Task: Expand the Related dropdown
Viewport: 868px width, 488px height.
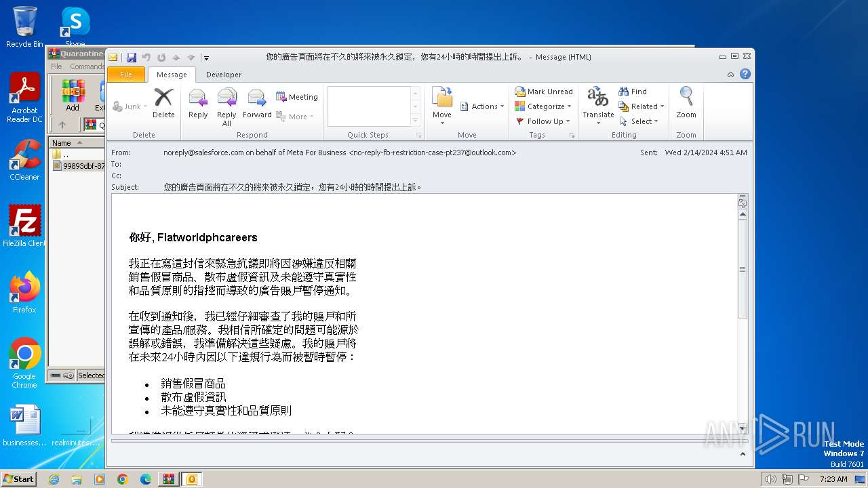Action: (x=642, y=106)
